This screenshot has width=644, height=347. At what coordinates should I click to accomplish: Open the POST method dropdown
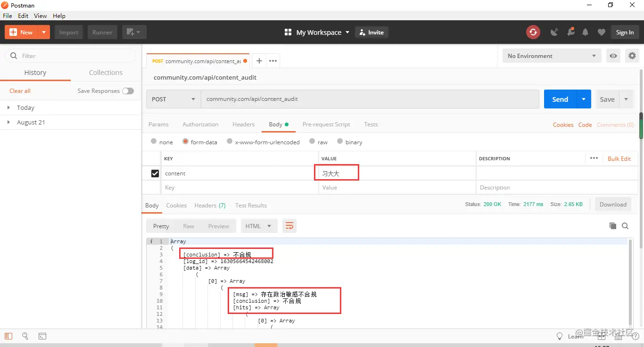[x=173, y=99]
